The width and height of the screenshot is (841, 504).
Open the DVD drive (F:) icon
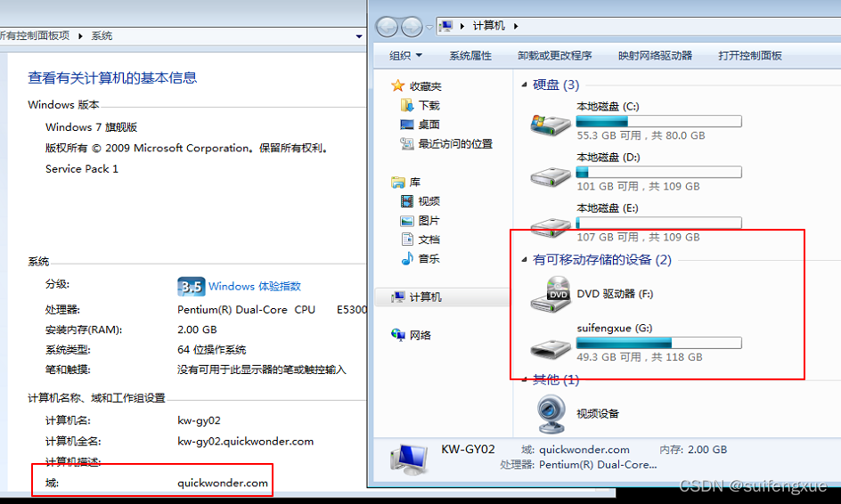551,294
